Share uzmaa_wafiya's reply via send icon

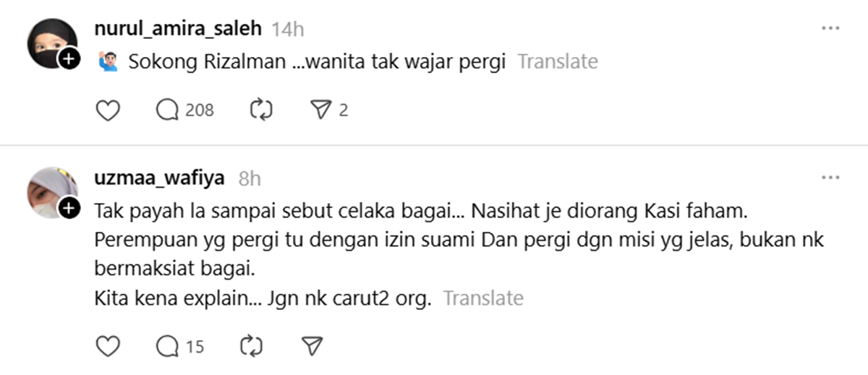click(x=312, y=347)
